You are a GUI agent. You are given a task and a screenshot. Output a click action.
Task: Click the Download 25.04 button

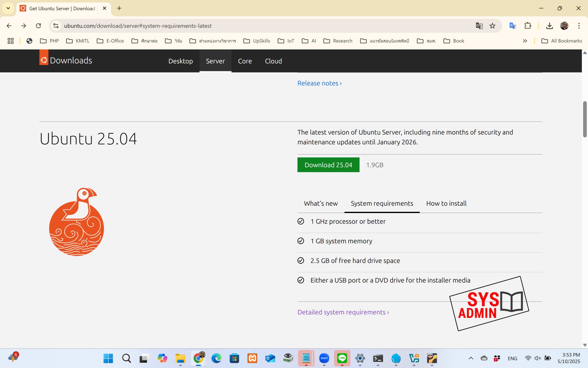328,165
